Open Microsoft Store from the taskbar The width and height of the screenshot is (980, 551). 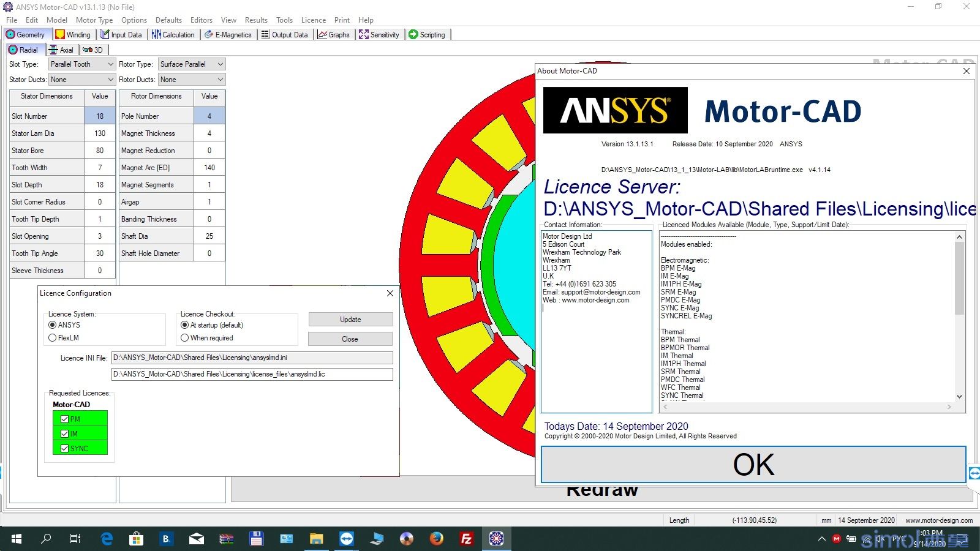[x=136, y=539]
